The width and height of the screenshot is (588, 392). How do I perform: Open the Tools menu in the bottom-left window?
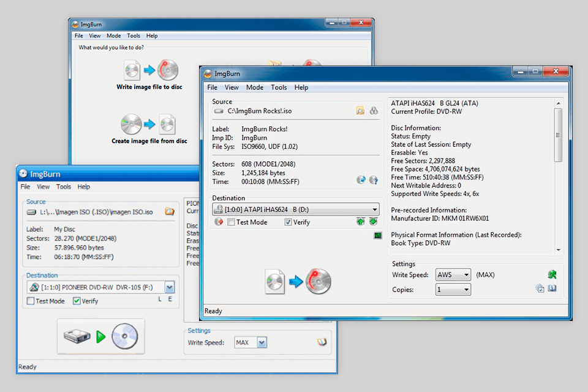(x=64, y=187)
